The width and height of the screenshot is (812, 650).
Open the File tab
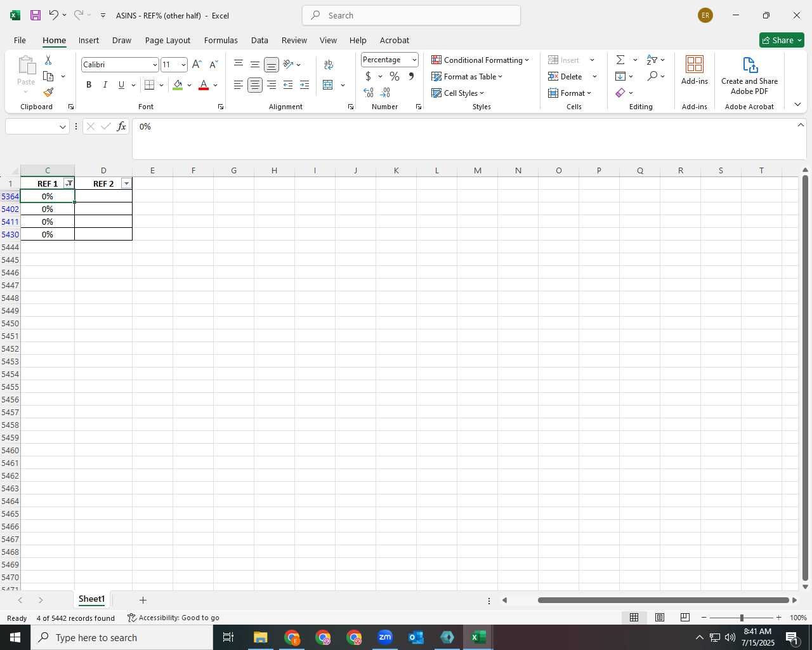pyautogui.click(x=20, y=40)
